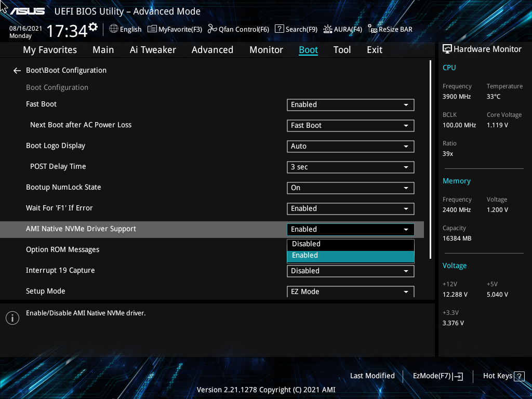This screenshot has width=532, height=399.
Task: Click the ASUS logo
Action: 27,11
